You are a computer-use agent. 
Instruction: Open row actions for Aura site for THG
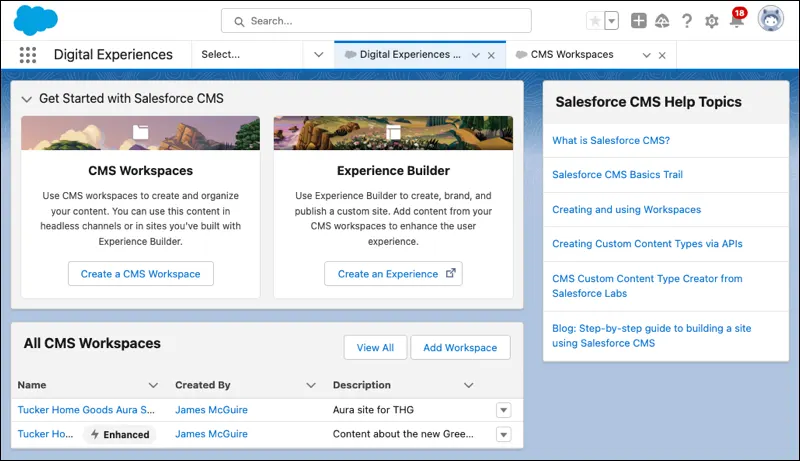click(x=503, y=410)
